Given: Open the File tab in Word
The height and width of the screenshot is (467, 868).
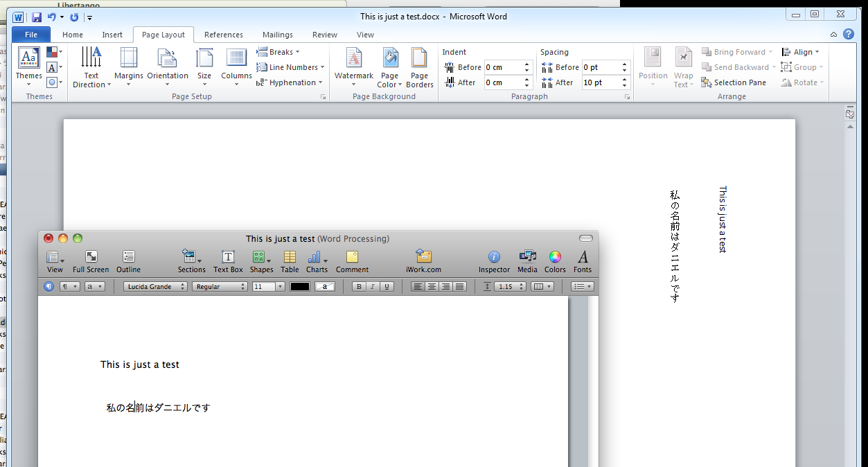Looking at the screenshot, I should click(x=31, y=35).
